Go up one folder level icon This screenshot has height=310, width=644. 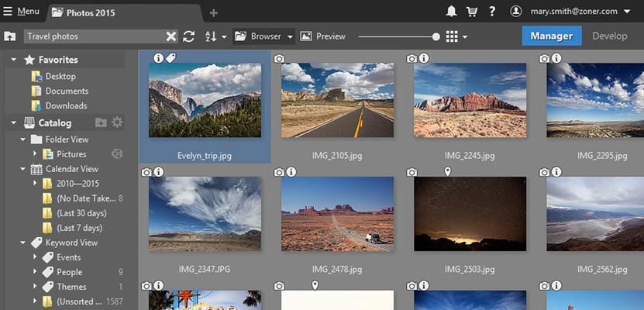click(10, 36)
